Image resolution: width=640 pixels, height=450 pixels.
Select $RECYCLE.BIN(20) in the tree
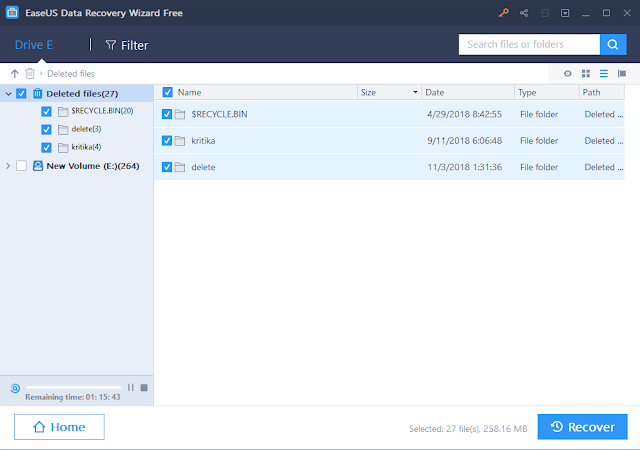coord(102,111)
